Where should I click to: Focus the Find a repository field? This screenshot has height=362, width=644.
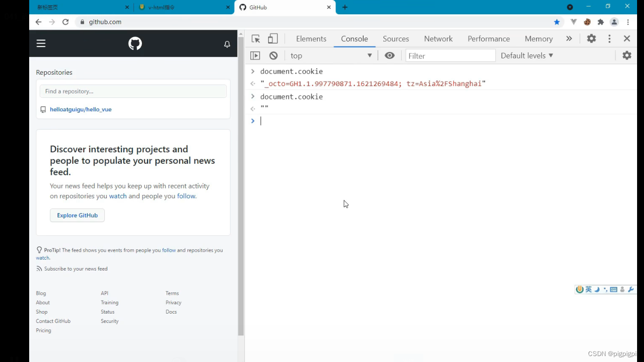coord(133,91)
